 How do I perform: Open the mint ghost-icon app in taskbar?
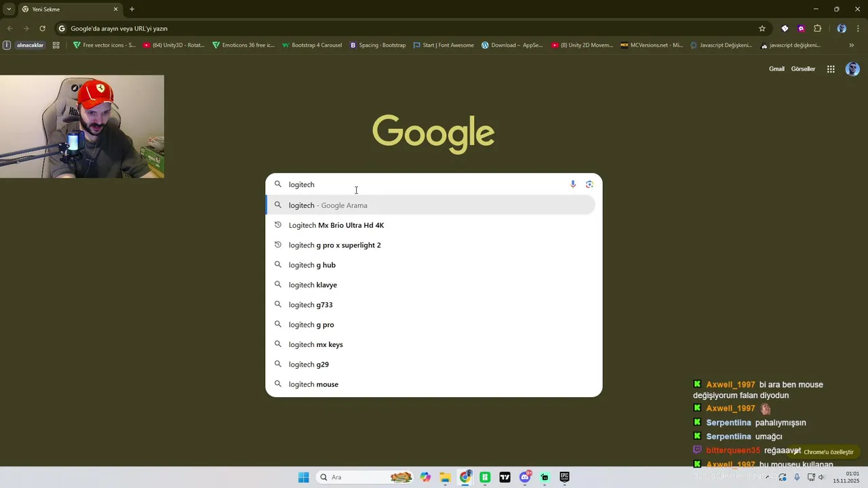pos(545,477)
